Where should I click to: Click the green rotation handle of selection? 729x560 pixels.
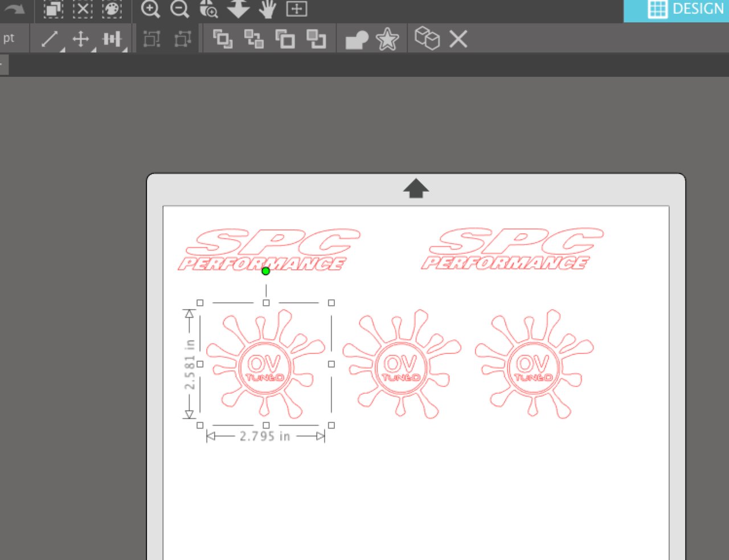pos(265,271)
